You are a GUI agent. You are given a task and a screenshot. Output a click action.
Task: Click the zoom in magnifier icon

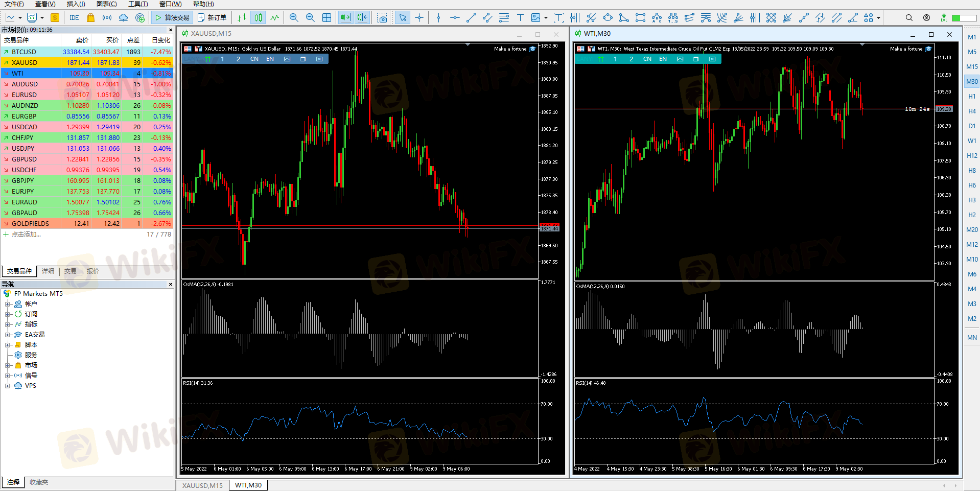click(294, 18)
